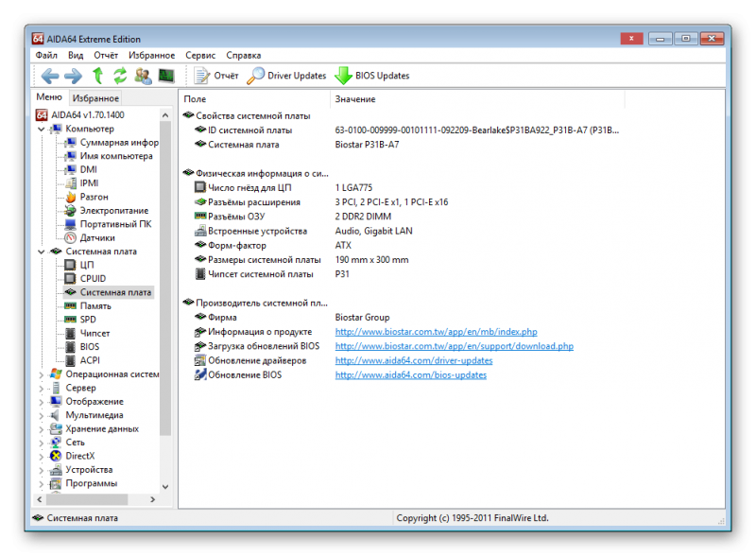Click the DirectX yellow X icon
This screenshot has height=556, width=756.
click(56, 456)
